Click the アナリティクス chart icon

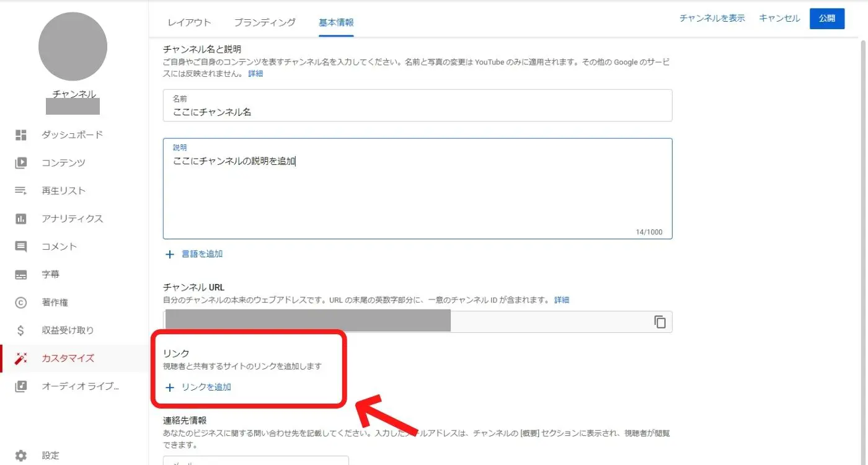(x=21, y=218)
